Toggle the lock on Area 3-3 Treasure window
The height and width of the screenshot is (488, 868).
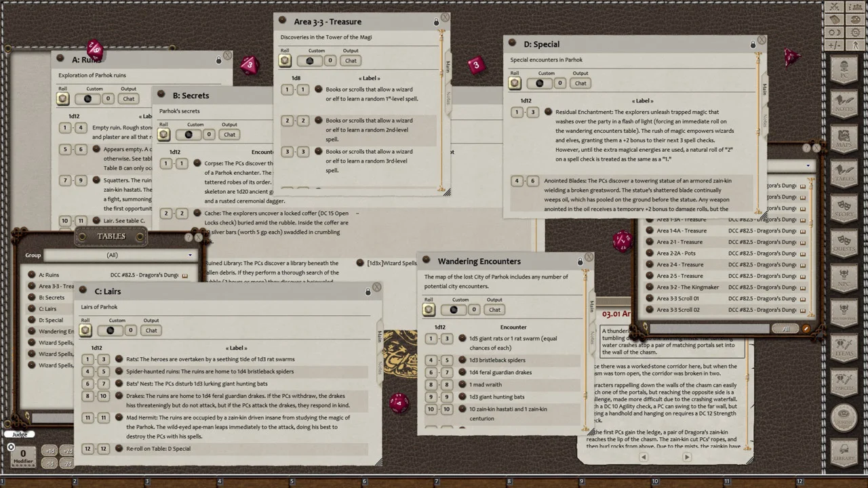(436, 22)
